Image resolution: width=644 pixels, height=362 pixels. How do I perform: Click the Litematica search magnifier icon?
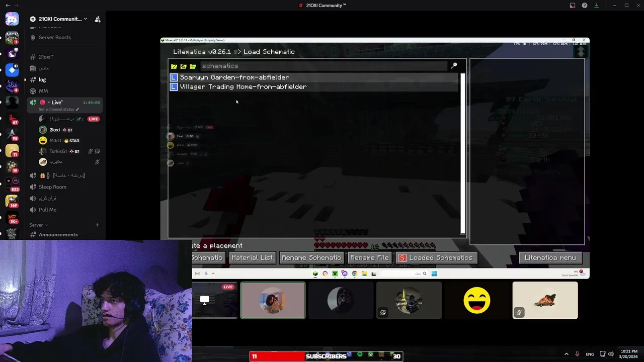(454, 66)
